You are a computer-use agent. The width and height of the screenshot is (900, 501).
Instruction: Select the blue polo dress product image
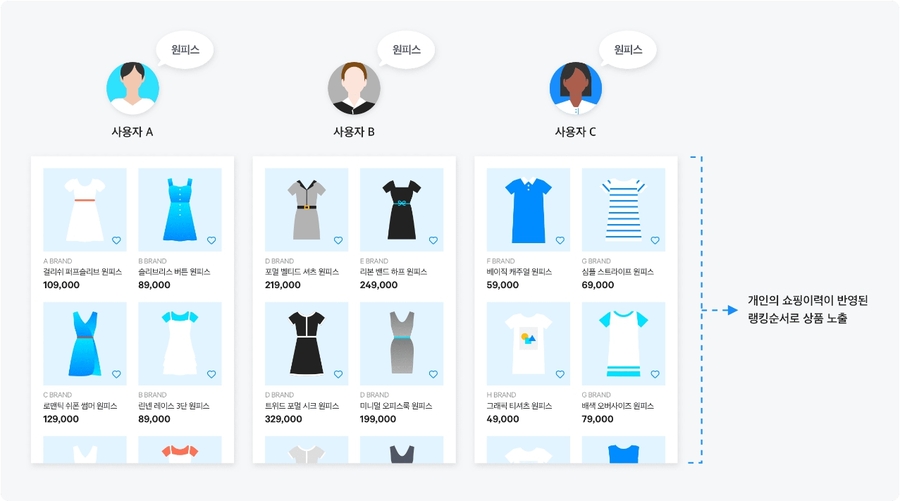click(x=528, y=209)
